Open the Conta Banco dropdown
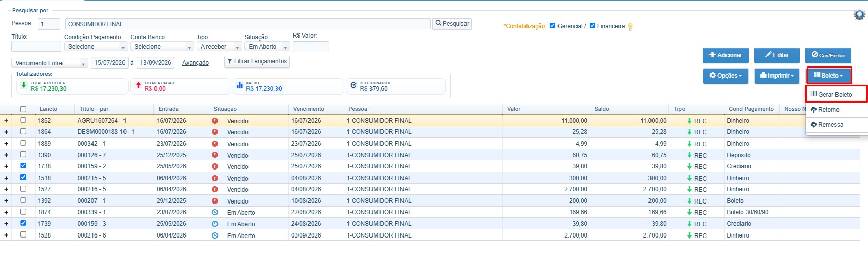868x271 pixels. [162, 47]
